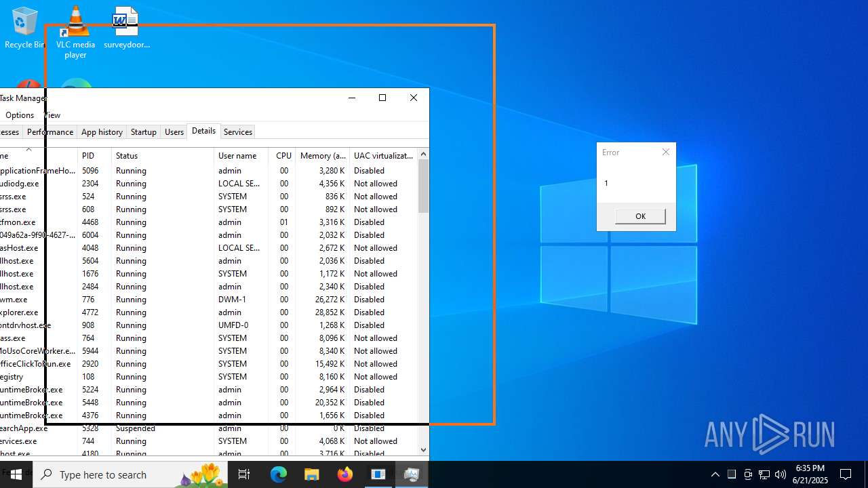868x488 pixels.
Task: Click the Task Manager scrollbar up arrow
Action: [x=423, y=154]
